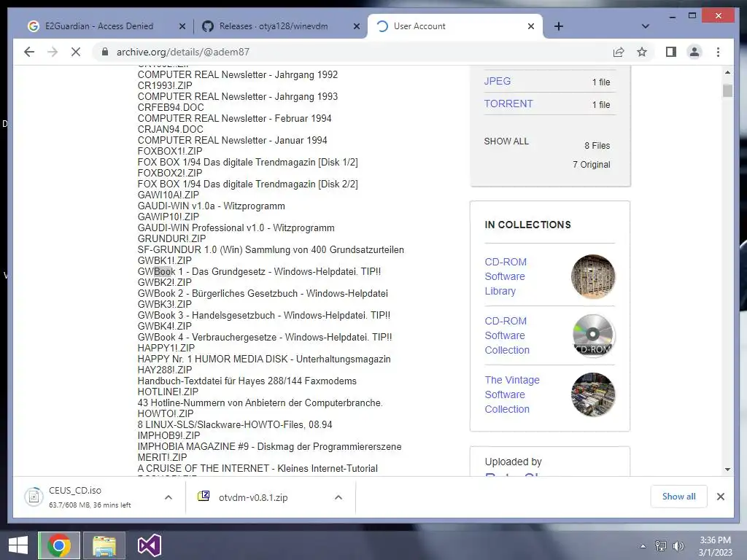Open a new tab
This screenshot has width=747, height=560.
coord(559,26)
